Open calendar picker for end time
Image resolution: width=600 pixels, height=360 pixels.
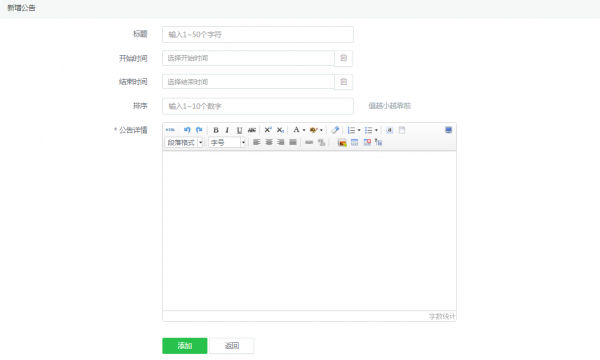(344, 82)
